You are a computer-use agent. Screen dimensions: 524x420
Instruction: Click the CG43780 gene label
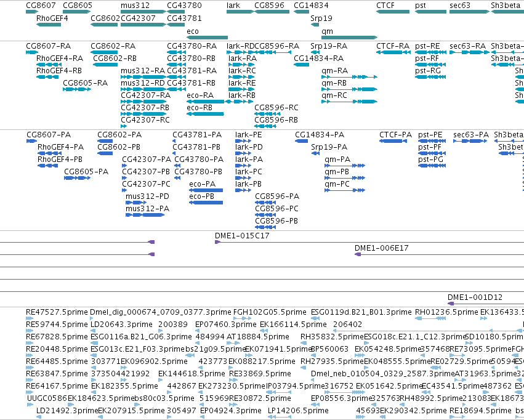tap(184, 6)
